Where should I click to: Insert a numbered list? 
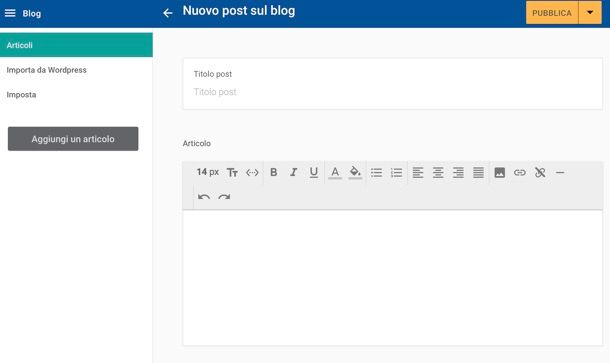pos(396,172)
